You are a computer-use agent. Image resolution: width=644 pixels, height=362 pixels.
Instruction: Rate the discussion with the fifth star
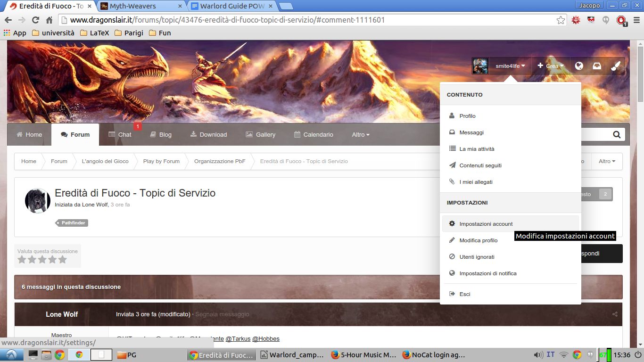click(x=63, y=260)
